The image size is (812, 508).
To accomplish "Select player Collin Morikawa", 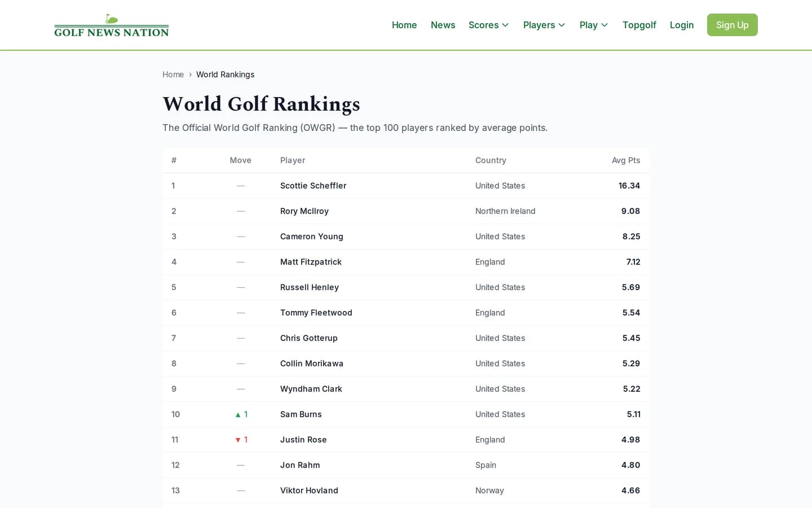I will pyautogui.click(x=312, y=364).
